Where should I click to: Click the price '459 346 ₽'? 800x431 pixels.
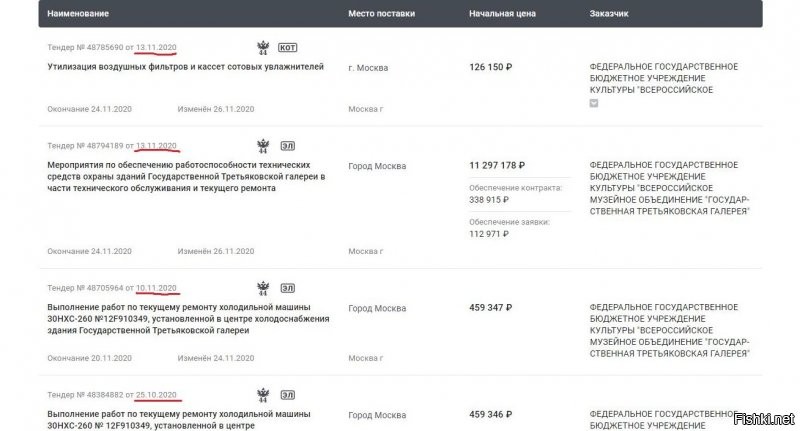[x=491, y=415]
